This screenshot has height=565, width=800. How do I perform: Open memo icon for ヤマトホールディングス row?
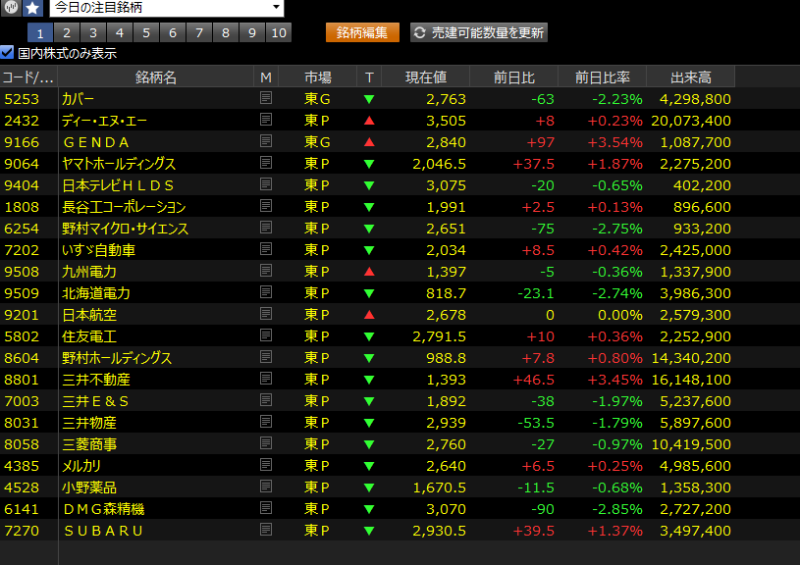266,163
